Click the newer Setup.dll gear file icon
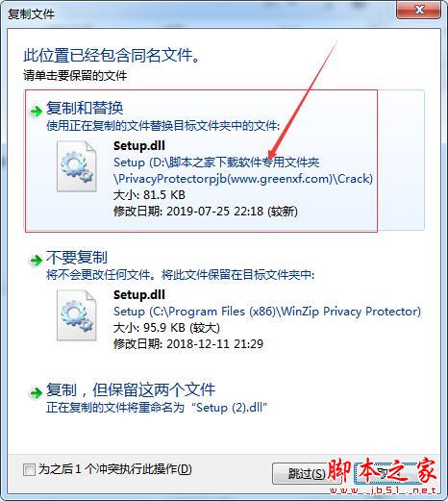Viewport: 448px width, 501px height. [77, 166]
